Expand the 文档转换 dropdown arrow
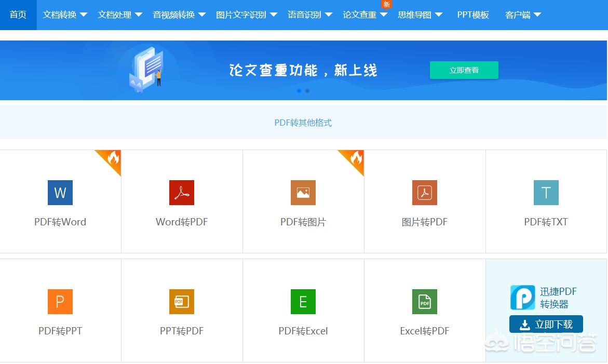 84,15
